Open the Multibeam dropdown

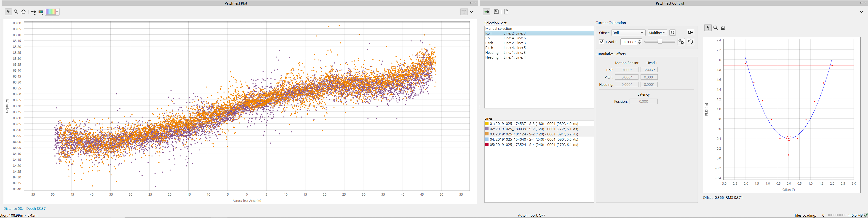pos(657,33)
